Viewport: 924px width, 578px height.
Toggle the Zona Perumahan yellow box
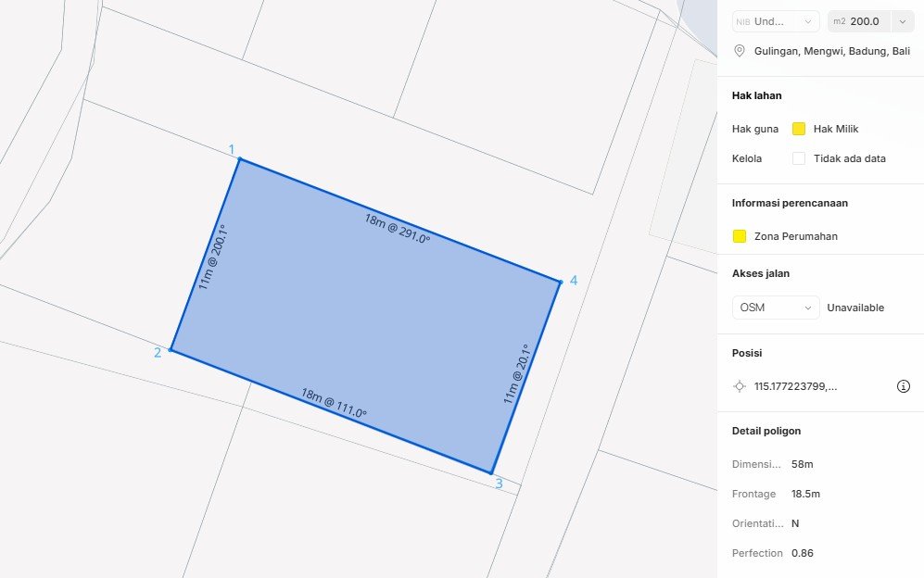[740, 236]
